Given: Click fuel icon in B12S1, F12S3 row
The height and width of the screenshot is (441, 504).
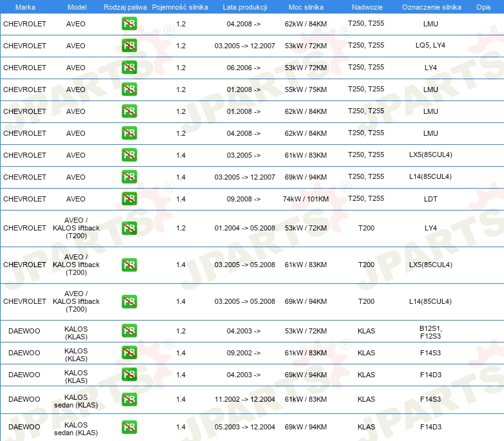Looking at the screenshot, I should [129, 331].
